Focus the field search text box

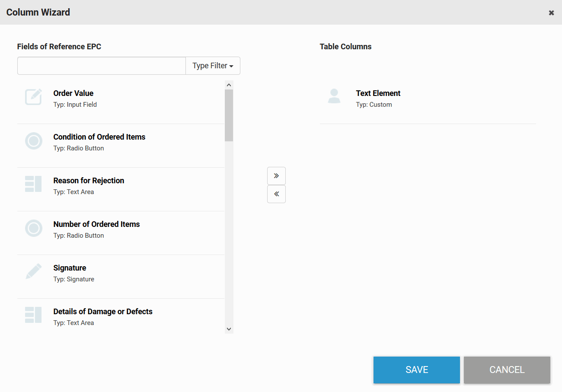[102, 66]
